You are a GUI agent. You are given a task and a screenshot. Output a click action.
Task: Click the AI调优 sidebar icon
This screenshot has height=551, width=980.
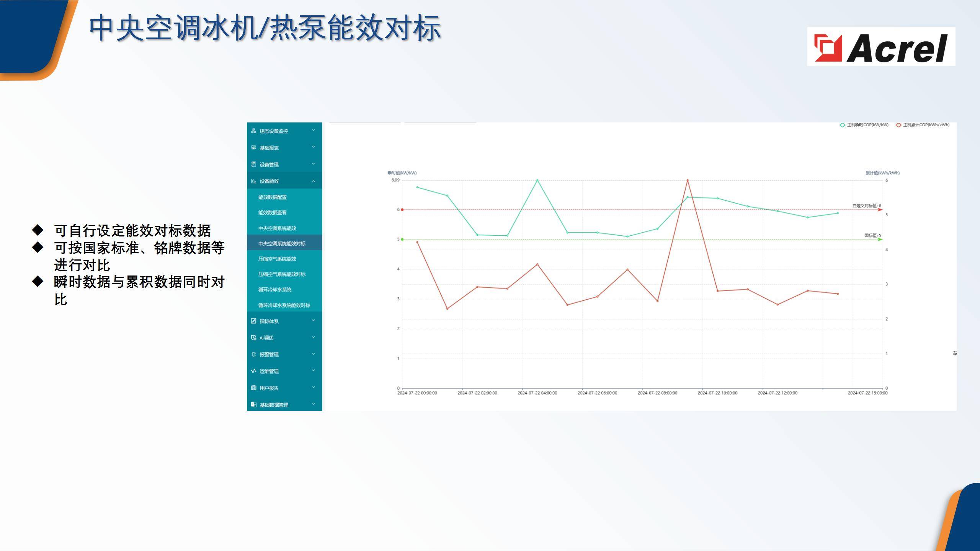[253, 337]
